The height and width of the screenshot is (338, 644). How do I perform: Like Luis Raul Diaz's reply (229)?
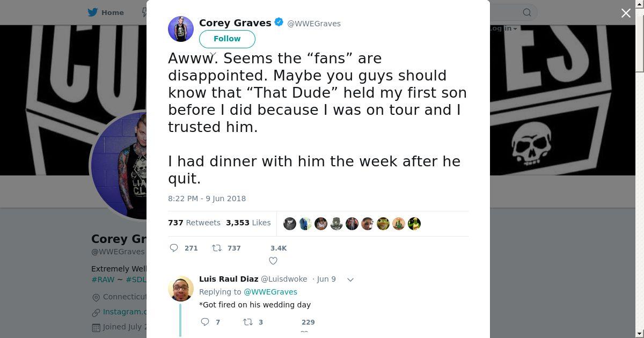[x=304, y=333]
